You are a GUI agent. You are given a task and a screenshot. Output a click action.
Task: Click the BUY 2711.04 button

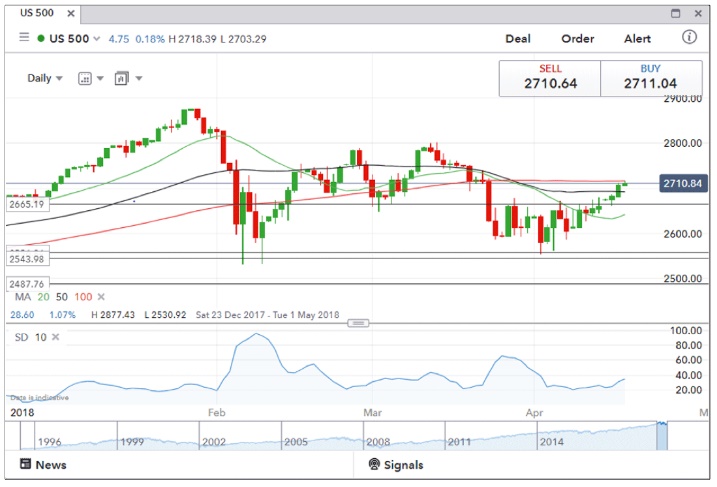[651, 78]
